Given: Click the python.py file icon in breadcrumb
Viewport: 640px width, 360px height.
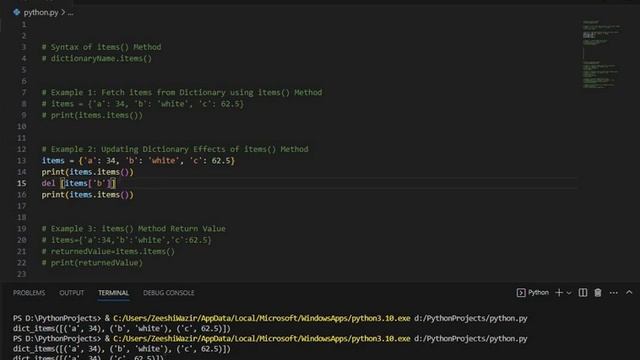Looking at the screenshot, I should (17, 12).
